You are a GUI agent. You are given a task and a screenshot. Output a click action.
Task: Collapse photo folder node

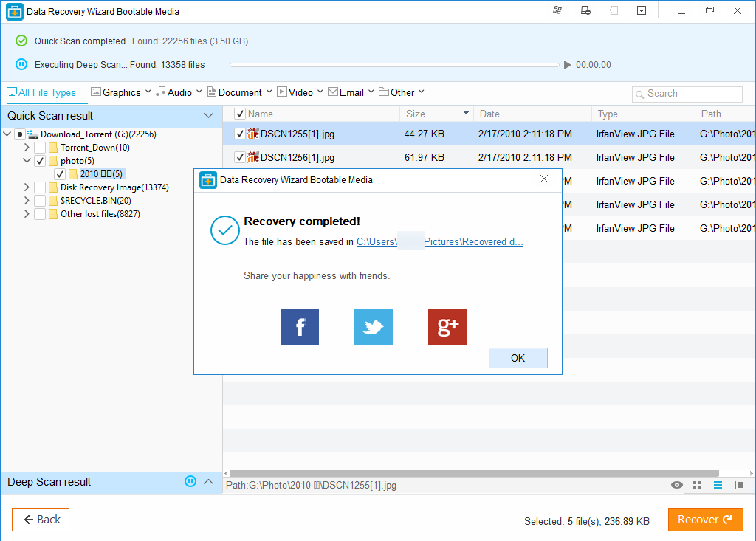pos(27,161)
